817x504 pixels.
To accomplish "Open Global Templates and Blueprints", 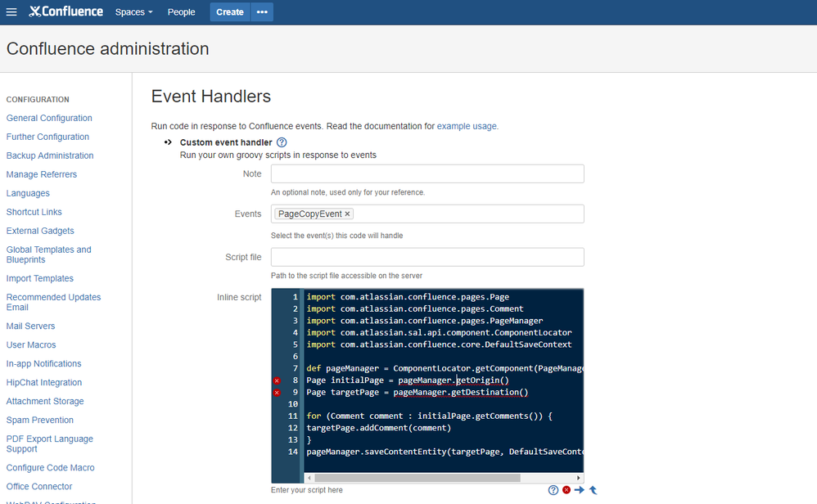I will pyautogui.click(x=48, y=254).
